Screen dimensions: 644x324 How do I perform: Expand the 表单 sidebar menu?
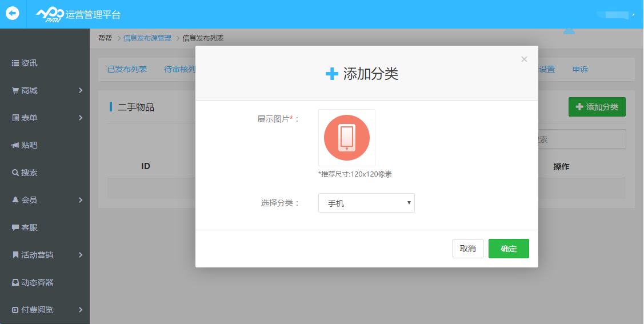coord(45,118)
